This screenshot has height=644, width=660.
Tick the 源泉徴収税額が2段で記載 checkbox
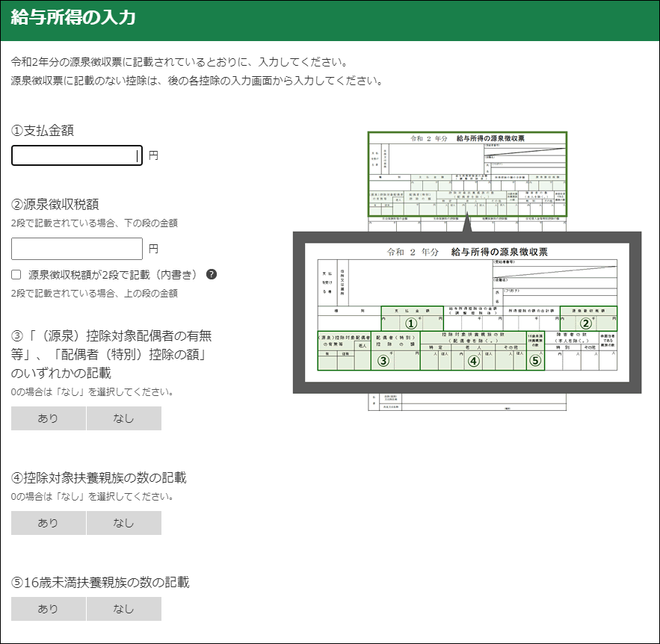[16, 275]
